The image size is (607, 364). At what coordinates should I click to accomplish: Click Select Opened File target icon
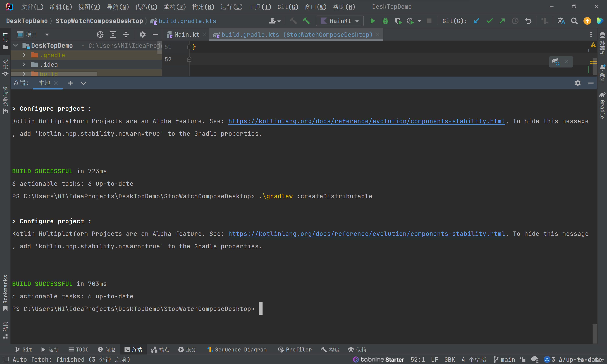click(100, 35)
